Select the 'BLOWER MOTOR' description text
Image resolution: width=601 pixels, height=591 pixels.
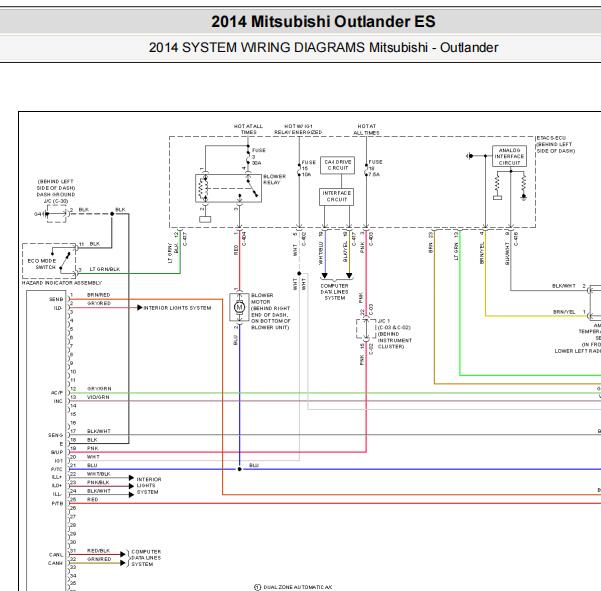271,311
